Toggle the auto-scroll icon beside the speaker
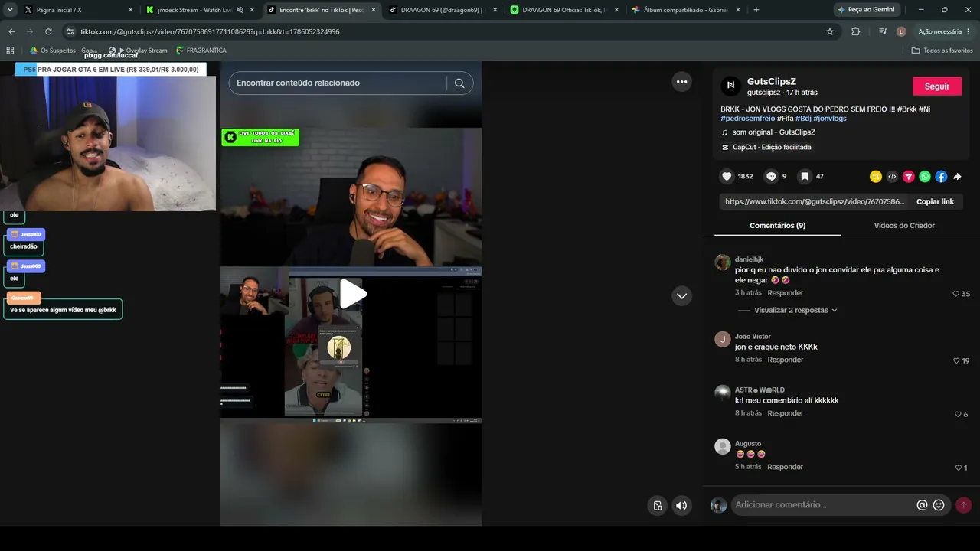The width and height of the screenshot is (980, 551). click(658, 505)
